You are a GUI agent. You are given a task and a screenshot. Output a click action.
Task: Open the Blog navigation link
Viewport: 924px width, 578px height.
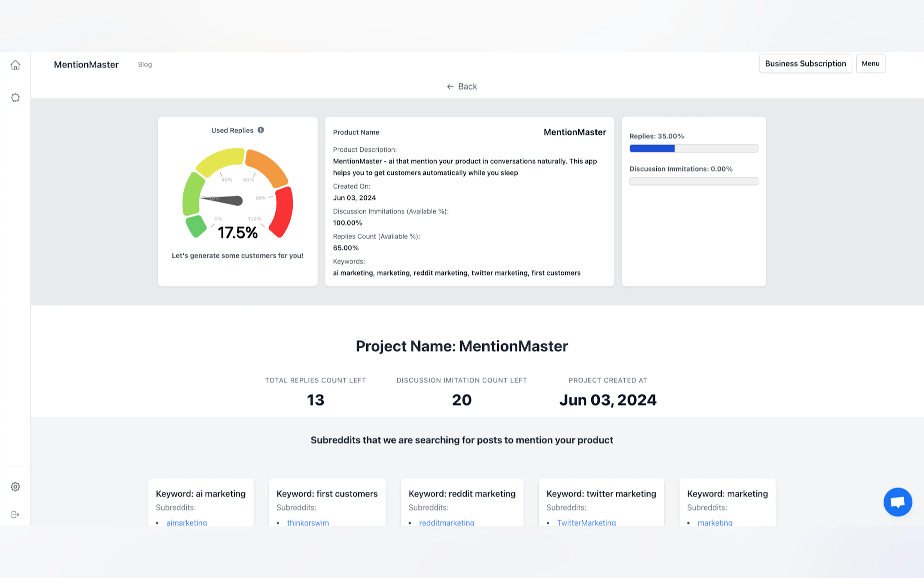145,64
